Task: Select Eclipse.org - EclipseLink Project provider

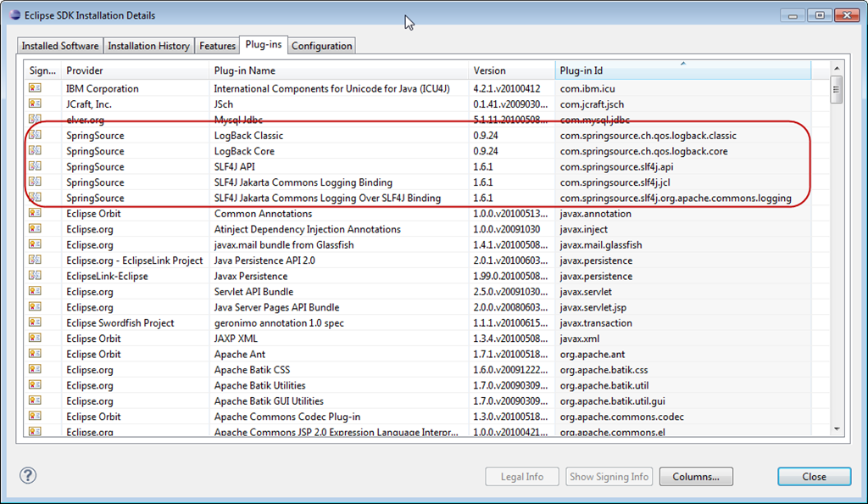Action: pyautogui.click(x=135, y=260)
